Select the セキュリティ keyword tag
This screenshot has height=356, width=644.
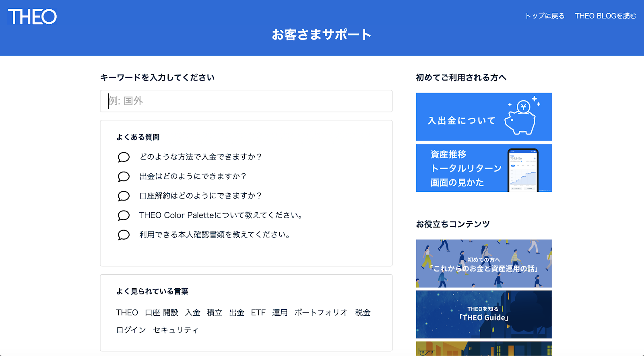176,330
